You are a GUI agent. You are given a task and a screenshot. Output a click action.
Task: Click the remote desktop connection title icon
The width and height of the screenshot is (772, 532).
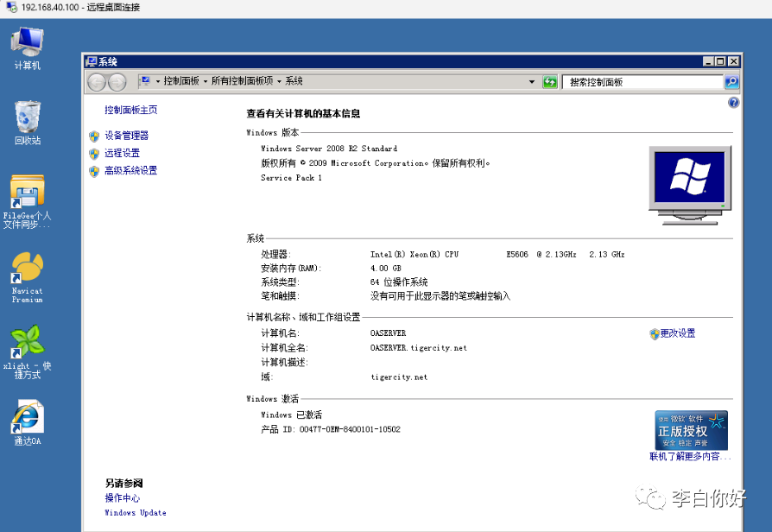12,7
